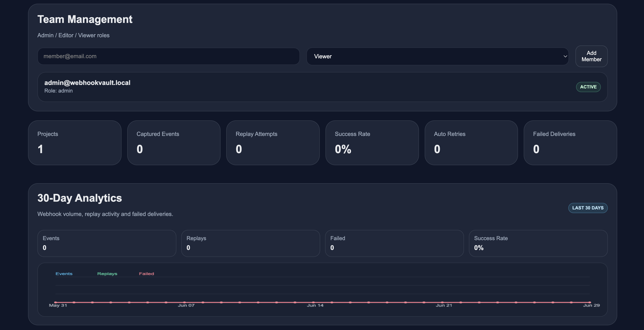Toggle the Failed legend in chart
The height and width of the screenshot is (330, 644).
coord(146,274)
